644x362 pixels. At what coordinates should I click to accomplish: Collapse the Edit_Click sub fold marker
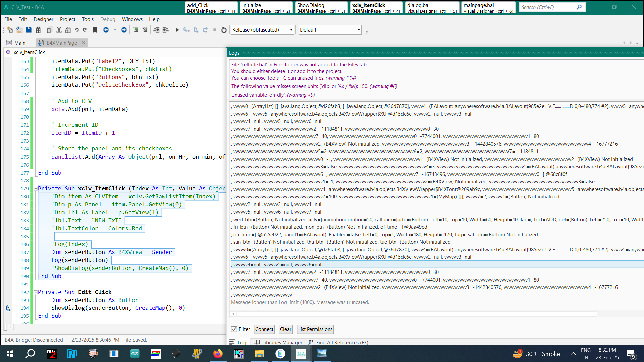coord(35,292)
